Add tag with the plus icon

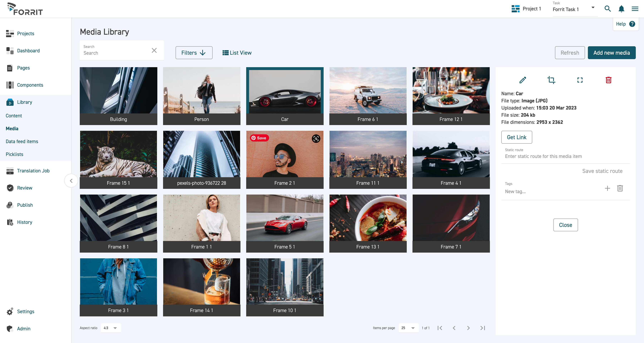(607, 188)
